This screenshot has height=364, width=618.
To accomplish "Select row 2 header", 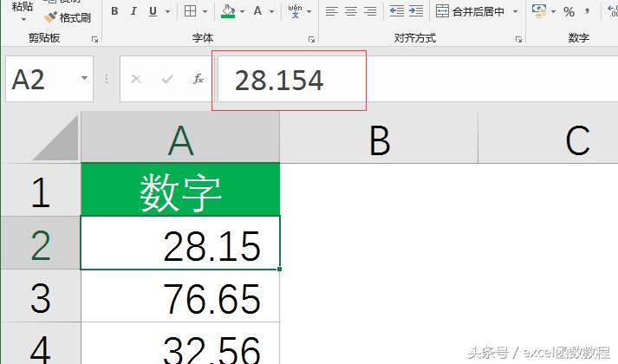I will [41, 243].
